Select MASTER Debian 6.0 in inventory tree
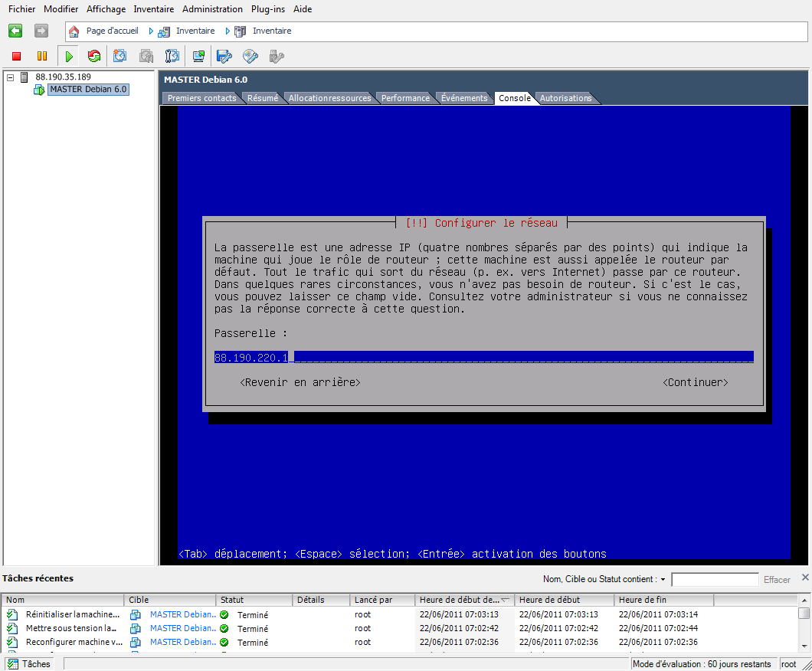 coord(88,89)
